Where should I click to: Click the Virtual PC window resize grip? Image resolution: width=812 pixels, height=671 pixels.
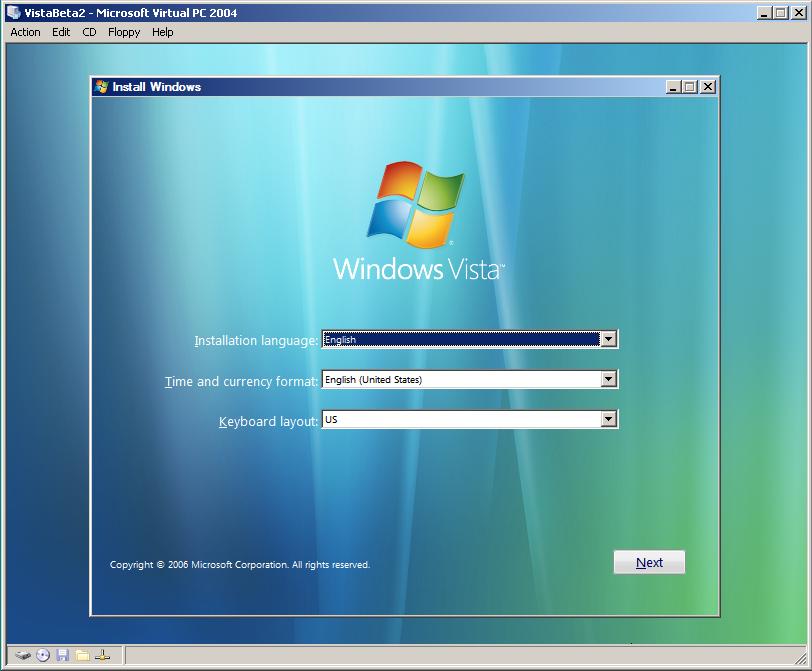pos(803,659)
